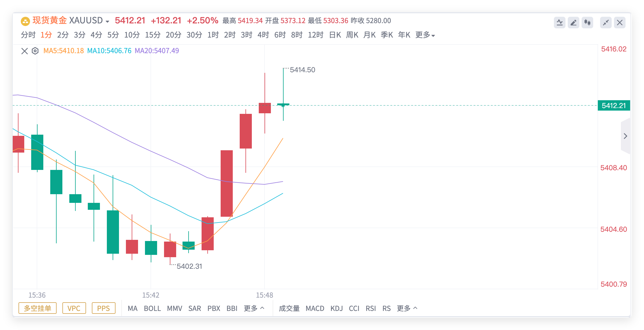Toggle the VPC overlay button

(74, 308)
